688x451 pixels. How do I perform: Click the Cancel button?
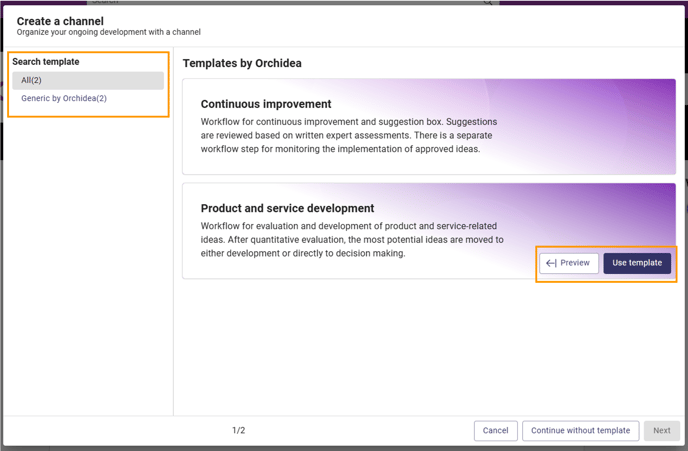[x=495, y=430]
